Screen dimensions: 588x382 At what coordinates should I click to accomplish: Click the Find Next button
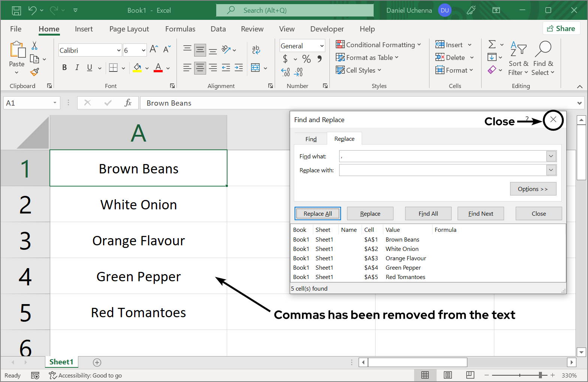tap(480, 213)
